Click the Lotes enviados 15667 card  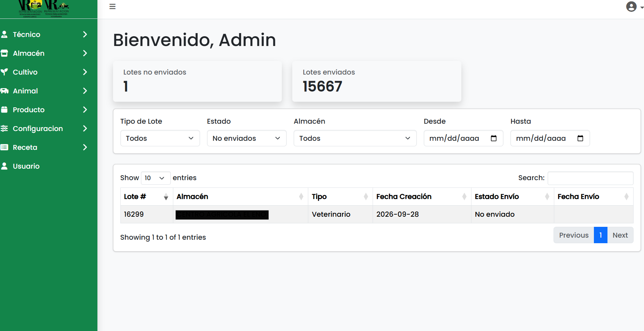coord(377,82)
